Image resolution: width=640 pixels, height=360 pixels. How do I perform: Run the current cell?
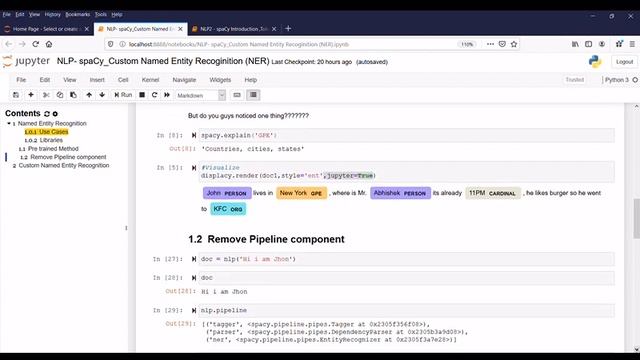point(123,95)
